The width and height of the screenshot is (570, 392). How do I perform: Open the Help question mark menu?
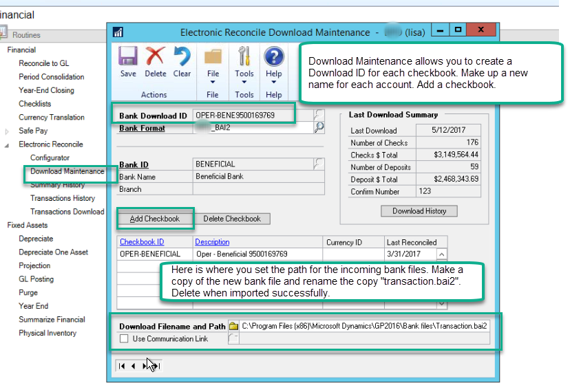click(274, 56)
